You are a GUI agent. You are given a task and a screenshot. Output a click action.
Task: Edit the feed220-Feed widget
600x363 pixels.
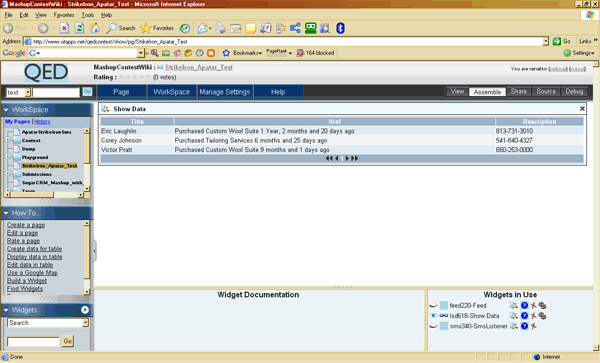click(514, 305)
